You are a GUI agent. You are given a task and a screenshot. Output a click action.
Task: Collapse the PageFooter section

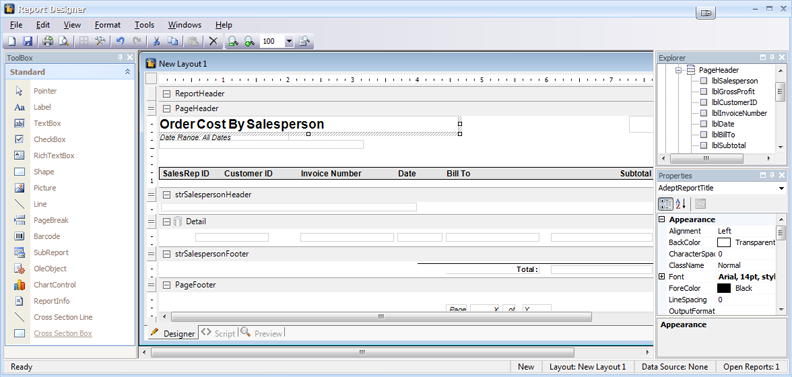(x=166, y=285)
